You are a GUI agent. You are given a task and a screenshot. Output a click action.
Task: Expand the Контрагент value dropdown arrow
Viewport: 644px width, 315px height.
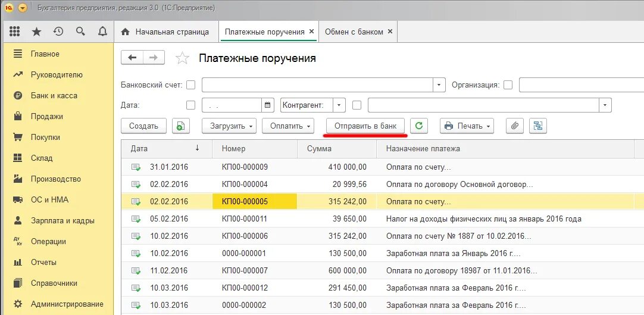pyautogui.click(x=605, y=105)
